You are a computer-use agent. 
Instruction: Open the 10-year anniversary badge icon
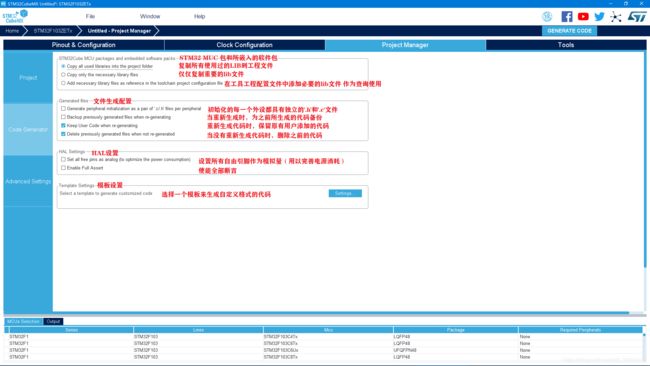click(x=547, y=17)
